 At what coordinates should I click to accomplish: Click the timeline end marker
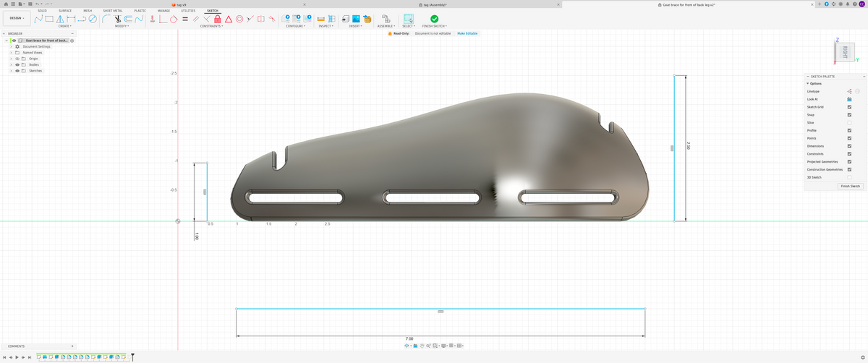(x=132, y=356)
